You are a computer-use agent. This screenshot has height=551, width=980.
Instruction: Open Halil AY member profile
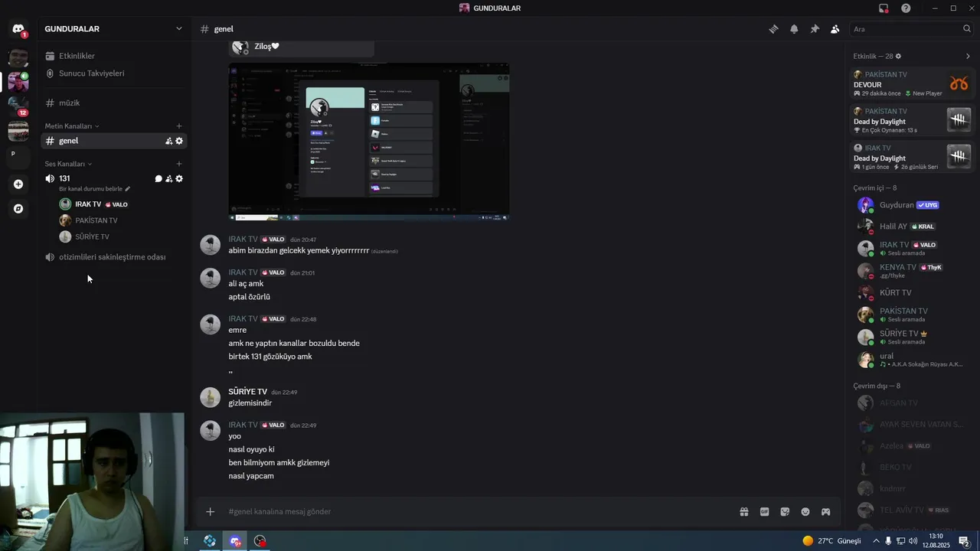pos(912,227)
